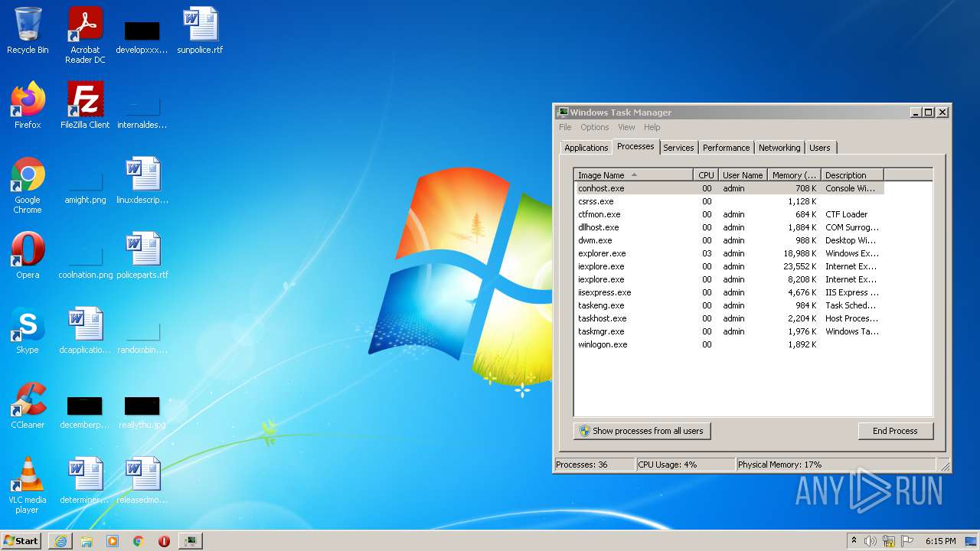
Task: Open the Options menu in Task Manager
Action: (595, 127)
